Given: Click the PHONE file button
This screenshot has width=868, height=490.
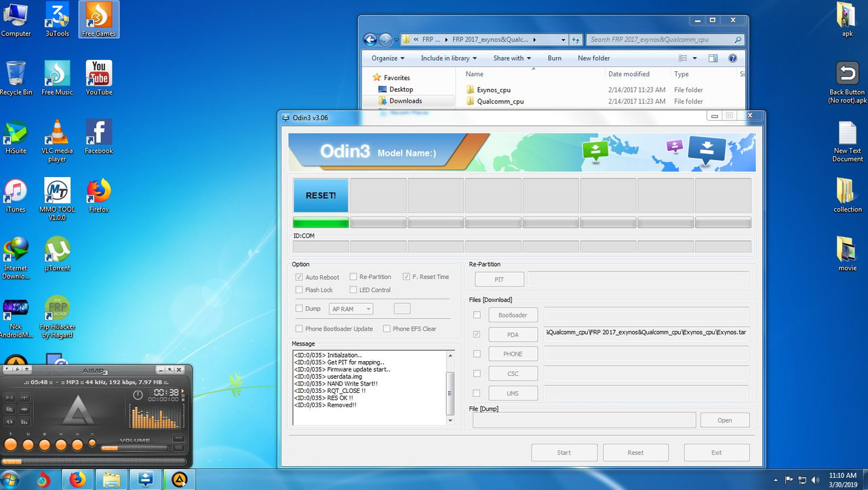Looking at the screenshot, I should (513, 354).
